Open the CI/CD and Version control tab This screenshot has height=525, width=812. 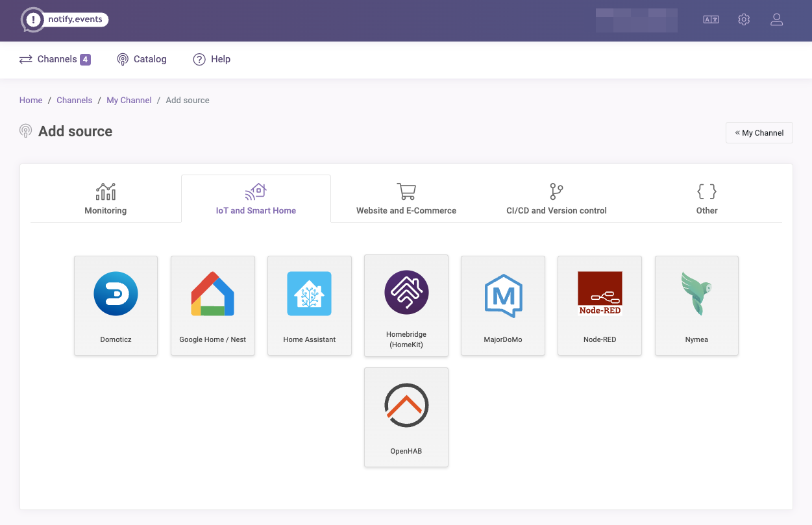pyautogui.click(x=556, y=199)
